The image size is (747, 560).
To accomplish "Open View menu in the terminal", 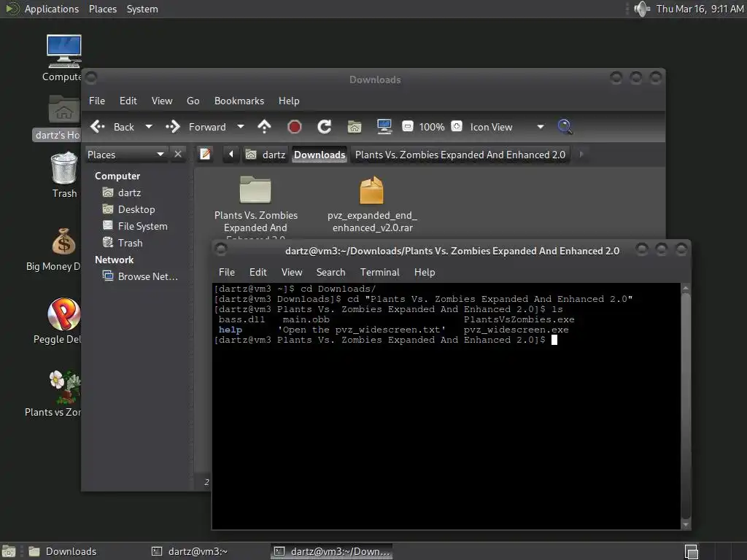I will click(x=292, y=273).
